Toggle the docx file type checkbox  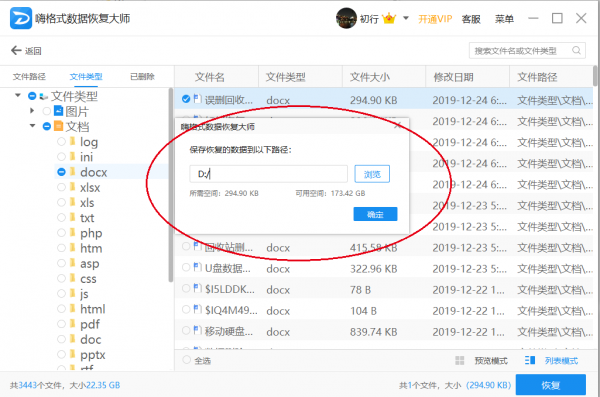(61, 172)
